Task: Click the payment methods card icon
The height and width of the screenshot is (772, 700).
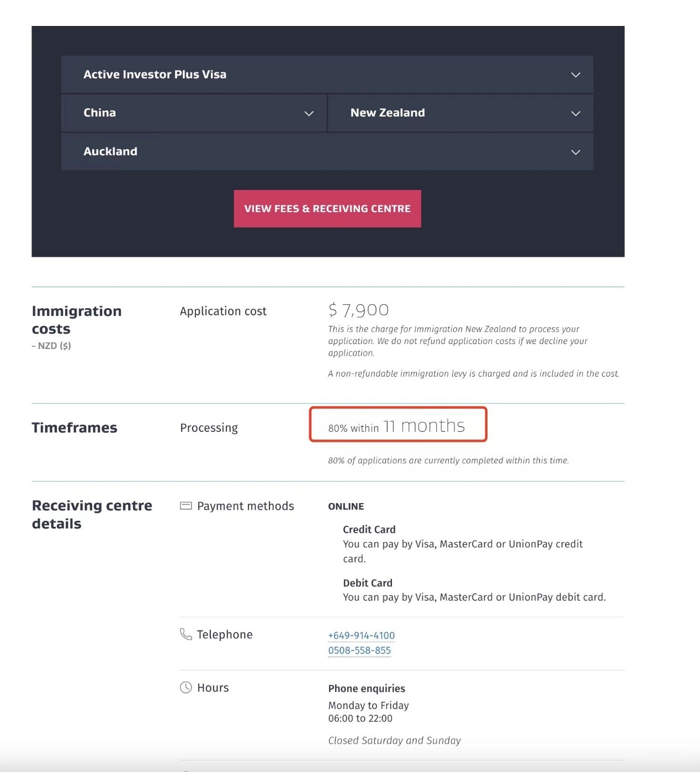Action: click(186, 506)
